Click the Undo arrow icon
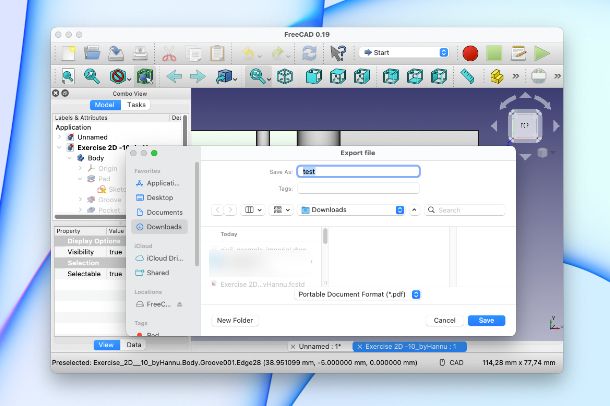 point(248,53)
